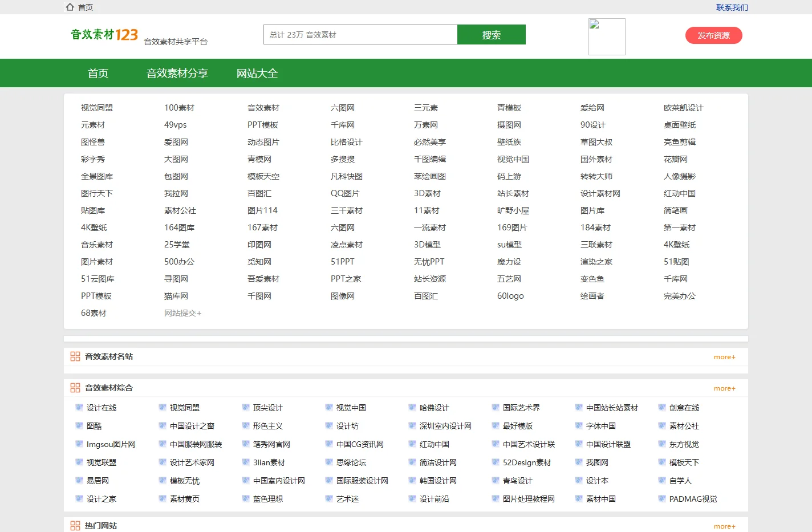Open the 网站提交+ link
This screenshot has height=532, width=812.
(x=183, y=313)
